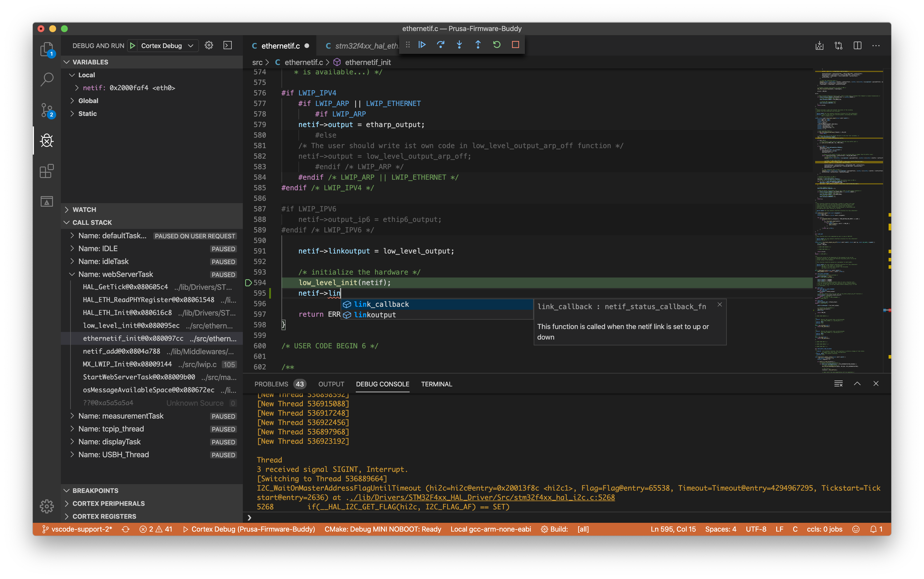Select MX_LWIP_Init stack frame
This screenshot has width=924, height=579.
(152, 364)
